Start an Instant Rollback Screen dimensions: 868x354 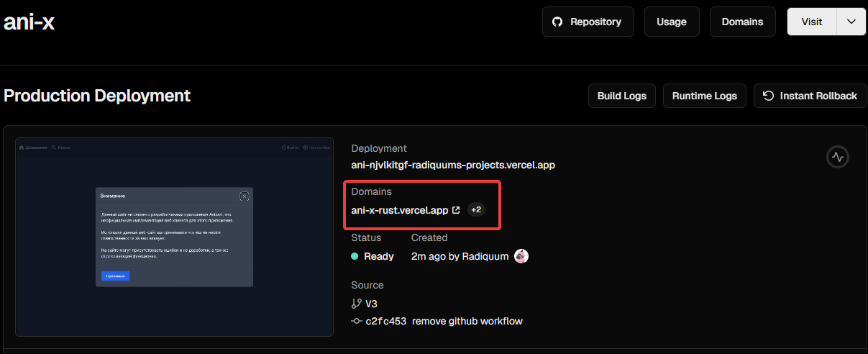click(x=810, y=96)
